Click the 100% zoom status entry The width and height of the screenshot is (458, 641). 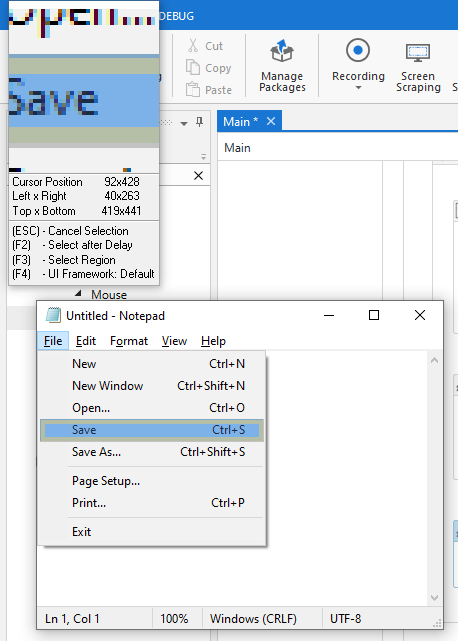point(174,619)
